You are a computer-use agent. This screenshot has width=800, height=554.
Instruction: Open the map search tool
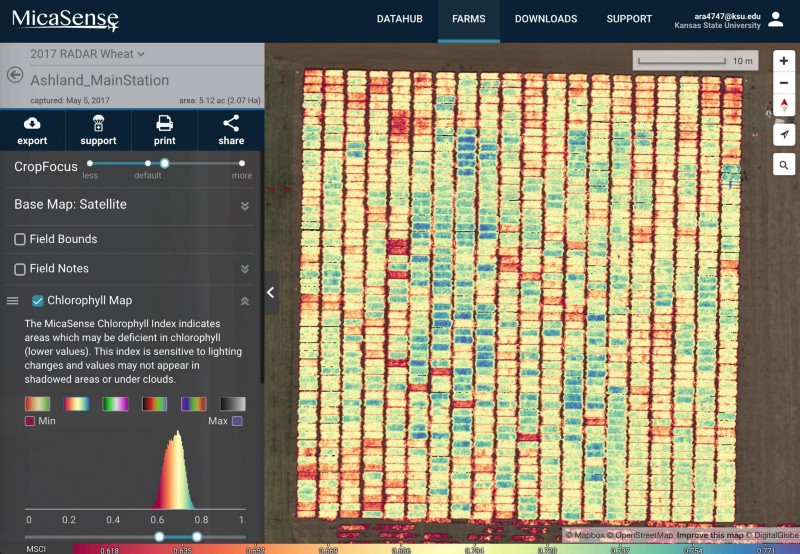[783, 165]
